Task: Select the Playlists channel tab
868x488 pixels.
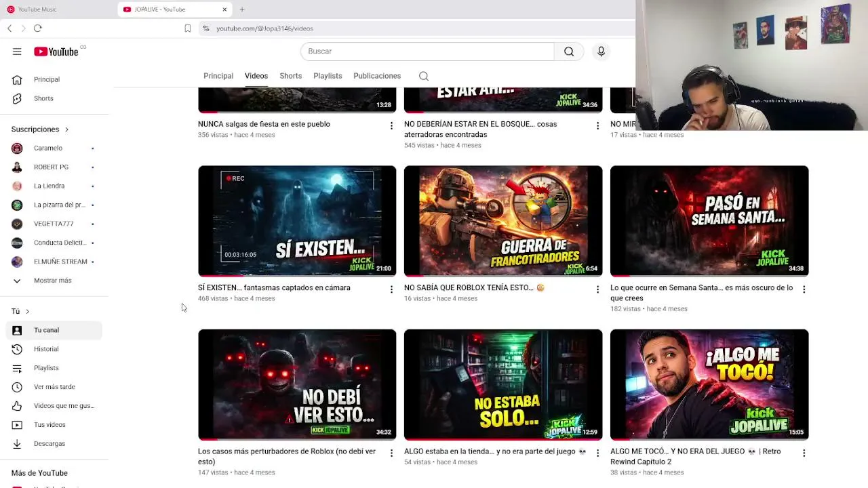Action: [328, 76]
